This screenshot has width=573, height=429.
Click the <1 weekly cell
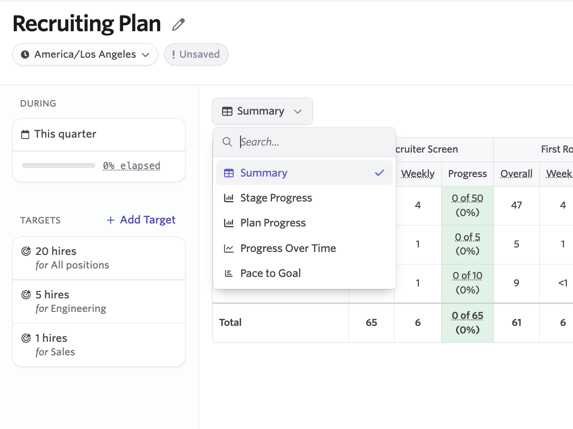[x=563, y=283]
